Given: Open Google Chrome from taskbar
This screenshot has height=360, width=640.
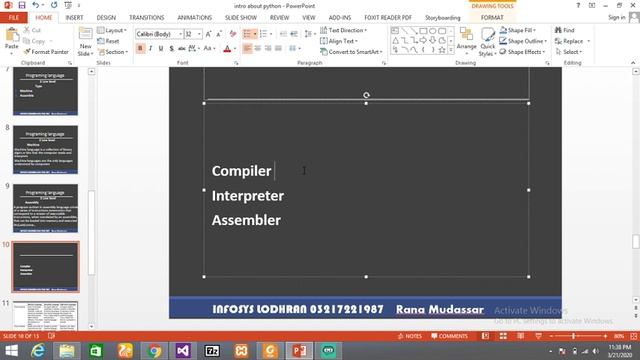Looking at the screenshot, I should click(x=154, y=351).
